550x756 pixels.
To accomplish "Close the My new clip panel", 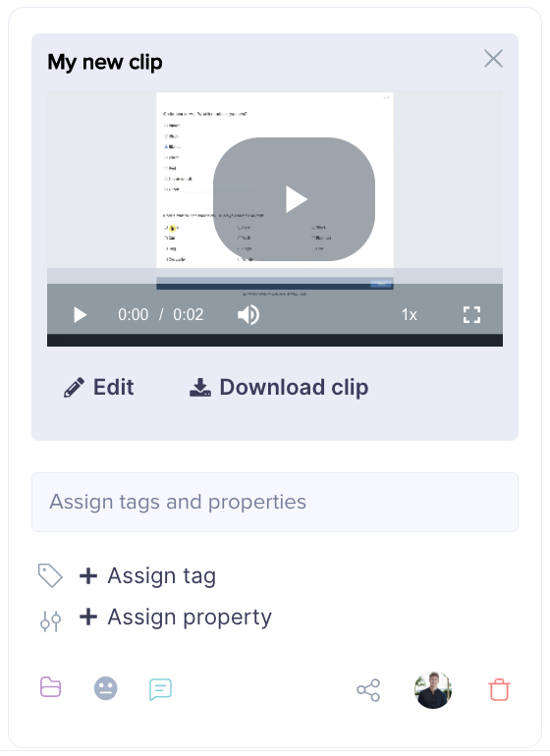I will pyautogui.click(x=493, y=59).
